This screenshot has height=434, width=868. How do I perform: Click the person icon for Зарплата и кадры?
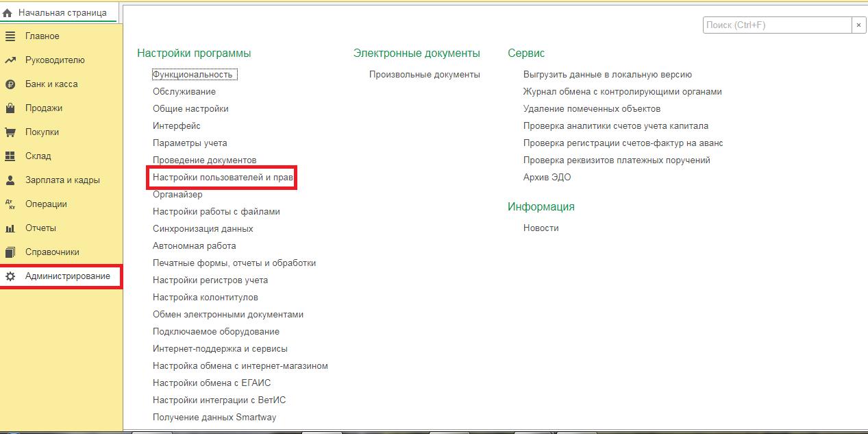pos(10,180)
